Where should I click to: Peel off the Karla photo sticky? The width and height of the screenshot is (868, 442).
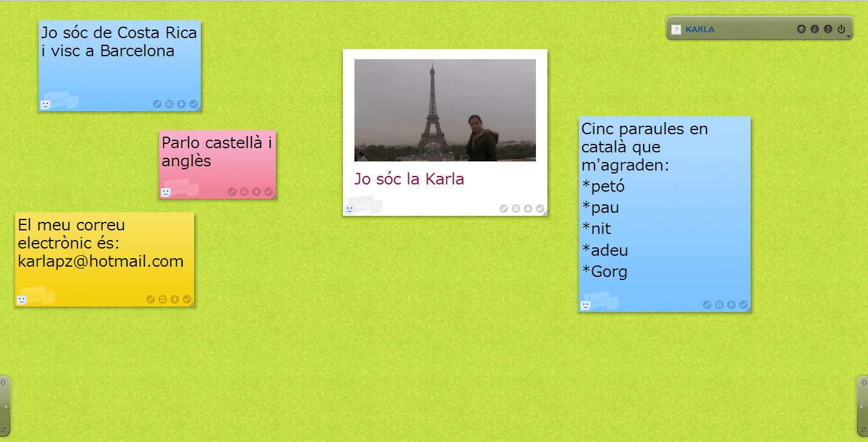pos(540,209)
